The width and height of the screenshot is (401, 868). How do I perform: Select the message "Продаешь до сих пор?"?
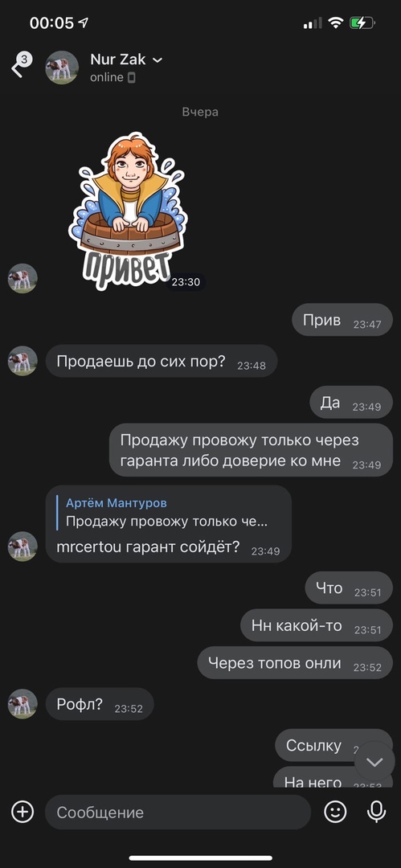[162, 362]
